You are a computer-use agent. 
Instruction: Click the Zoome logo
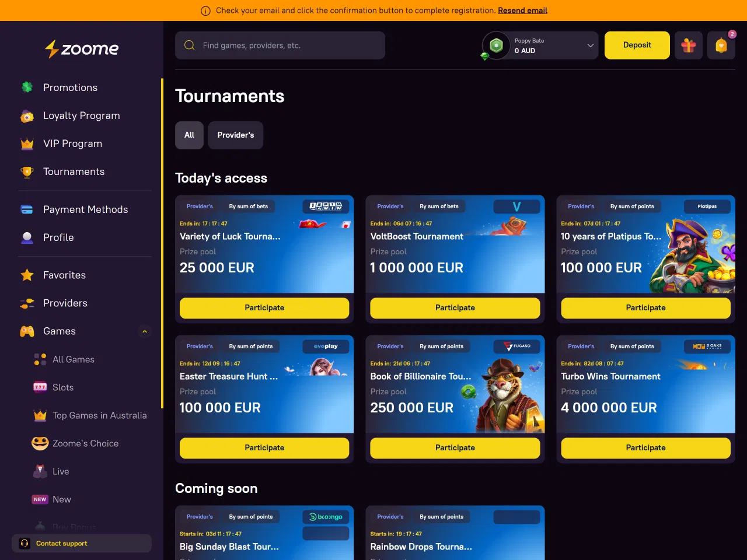pos(82,49)
